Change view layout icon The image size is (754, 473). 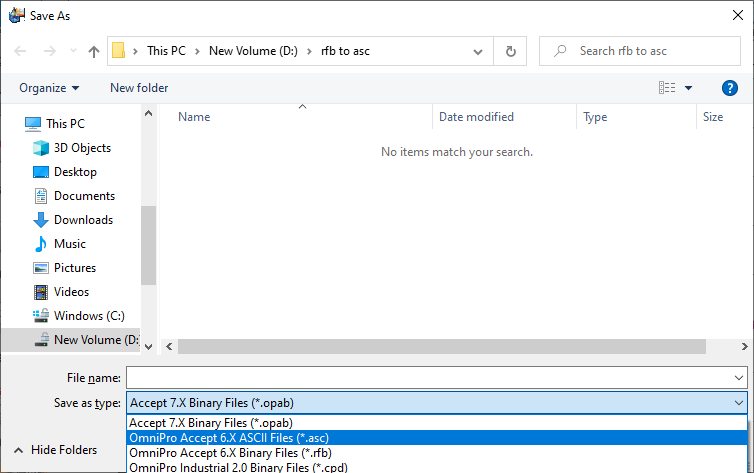pyautogui.click(x=667, y=87)
